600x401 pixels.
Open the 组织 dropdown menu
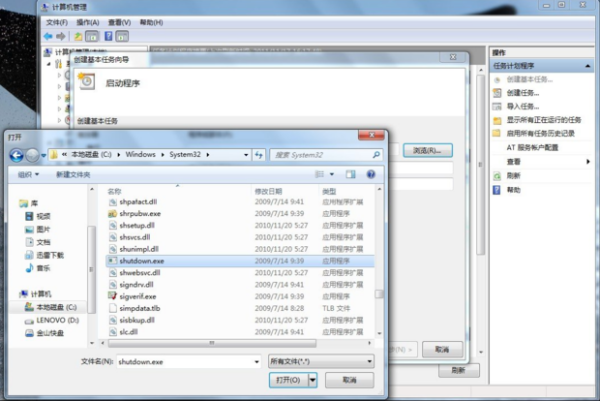[x=28, y=175]
